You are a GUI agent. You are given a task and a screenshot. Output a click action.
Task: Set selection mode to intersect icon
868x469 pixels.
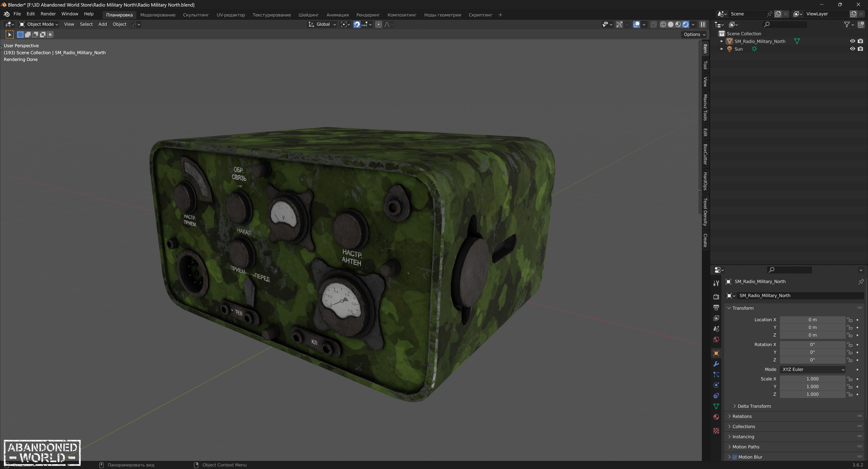tap(50, 34)
